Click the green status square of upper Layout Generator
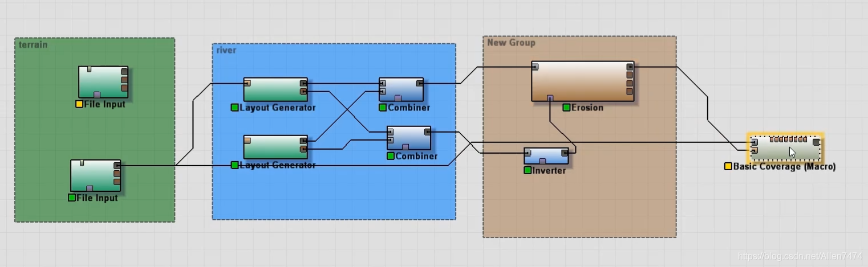Viewport: 868px width, 267px height. point(234,108)
